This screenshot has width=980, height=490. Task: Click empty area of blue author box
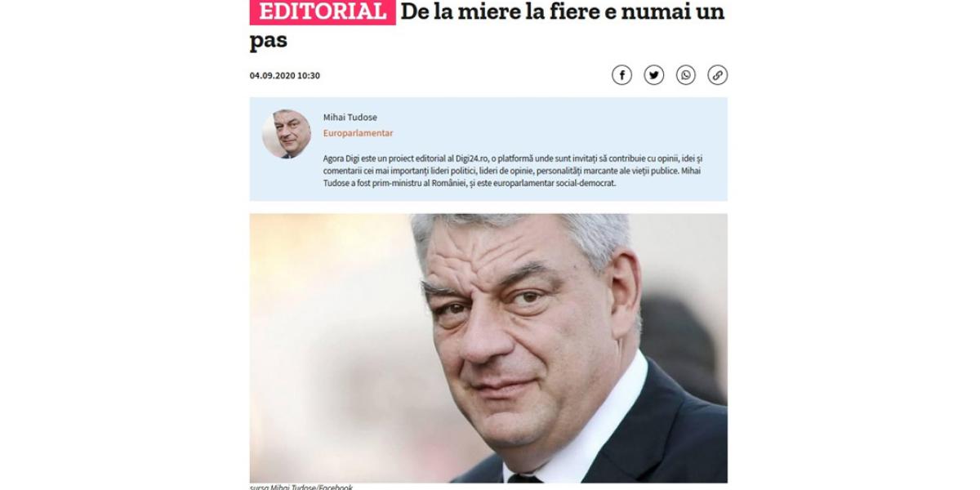point(572,122)
